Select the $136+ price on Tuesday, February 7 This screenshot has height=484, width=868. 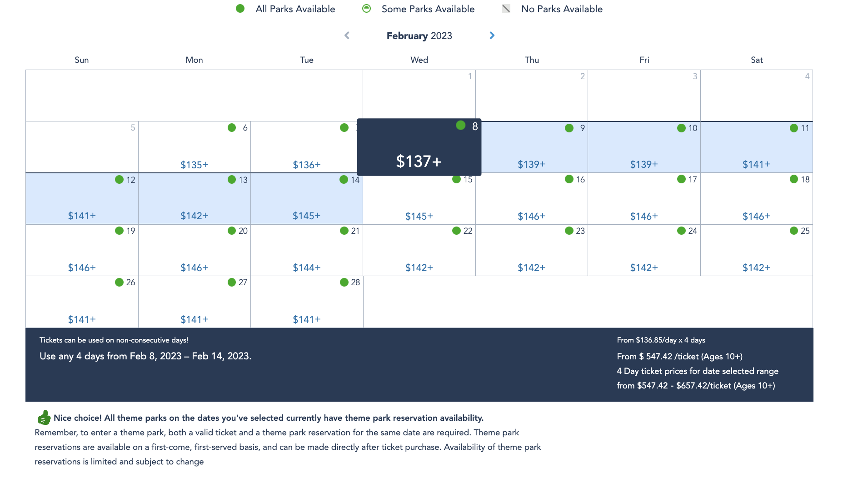[x=306, y=165]
